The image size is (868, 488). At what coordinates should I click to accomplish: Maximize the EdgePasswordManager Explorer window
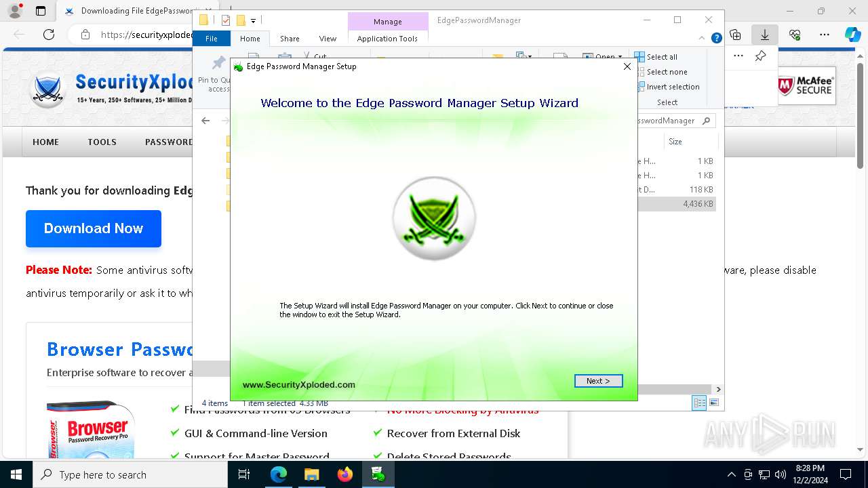[x=677, y=20]
